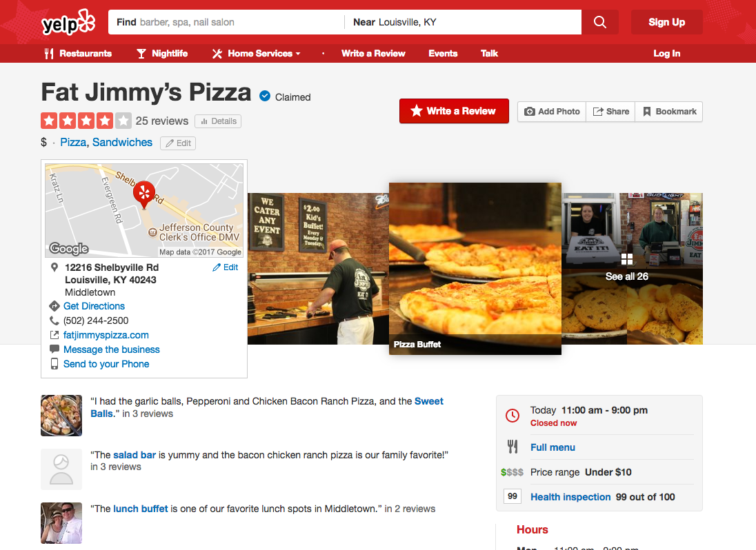Click the Sign Up button
Image resolution: width=756 pixels, height=550 pixels.
[x=666, y=22]
